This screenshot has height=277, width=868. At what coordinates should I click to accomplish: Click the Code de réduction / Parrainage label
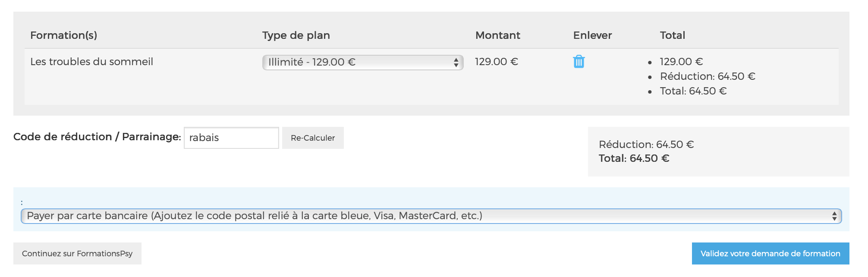[x=97, y=137]
